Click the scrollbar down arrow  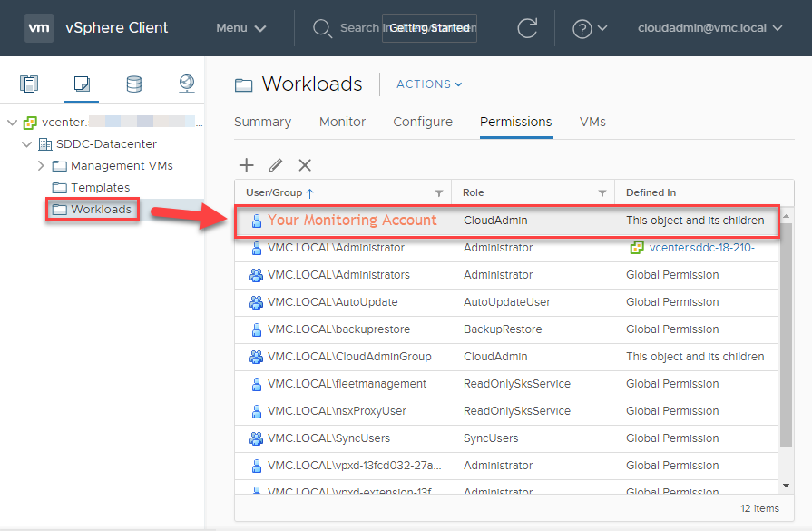click(x=786, y=486)
